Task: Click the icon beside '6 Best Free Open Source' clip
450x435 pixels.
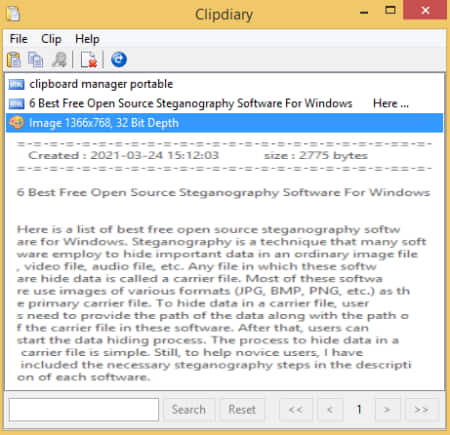Action: (16, 104)
